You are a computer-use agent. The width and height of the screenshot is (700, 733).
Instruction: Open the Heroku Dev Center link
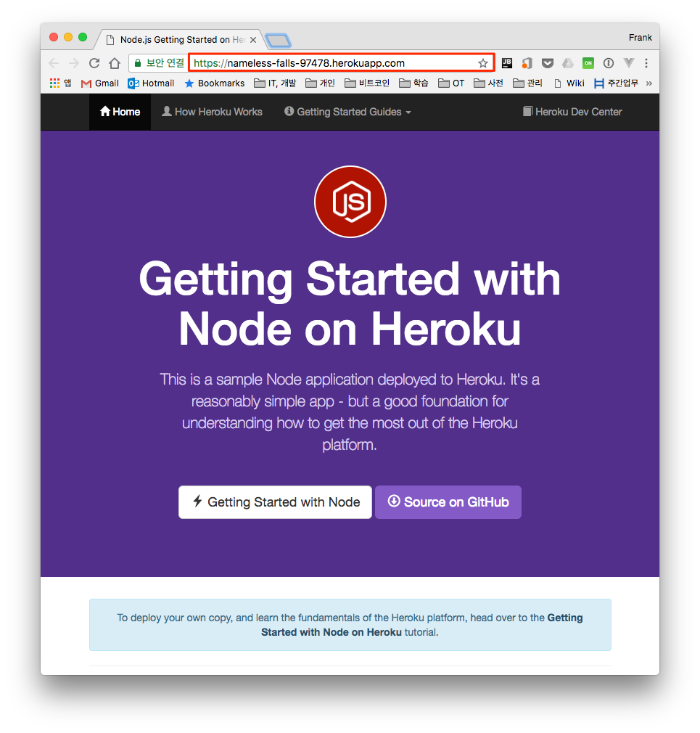pos(572,112)
